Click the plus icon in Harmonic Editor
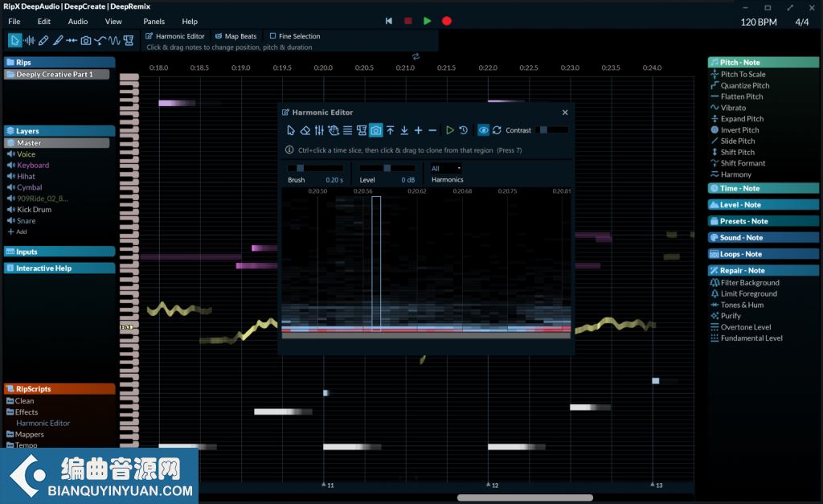 click(x=418, y=130)
